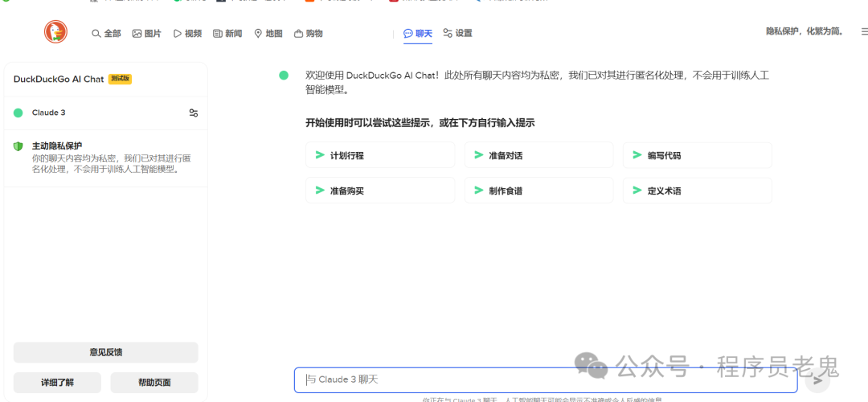The image size is (868, 402).
Task: Choose the 定义术语 prompt suggestion
Action: click(698, 191)
